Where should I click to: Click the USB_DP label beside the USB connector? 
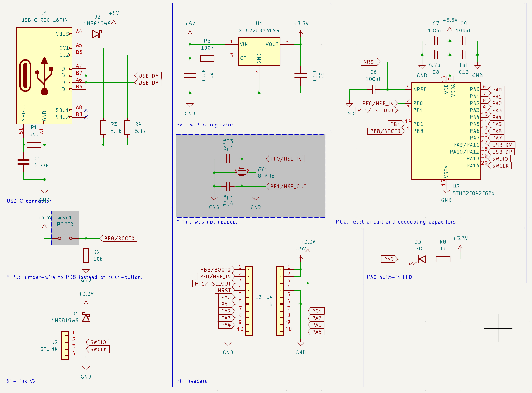[148, 83]
